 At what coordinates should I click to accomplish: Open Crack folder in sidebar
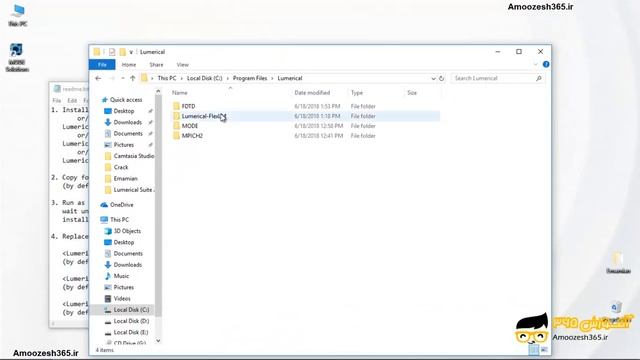121,167
